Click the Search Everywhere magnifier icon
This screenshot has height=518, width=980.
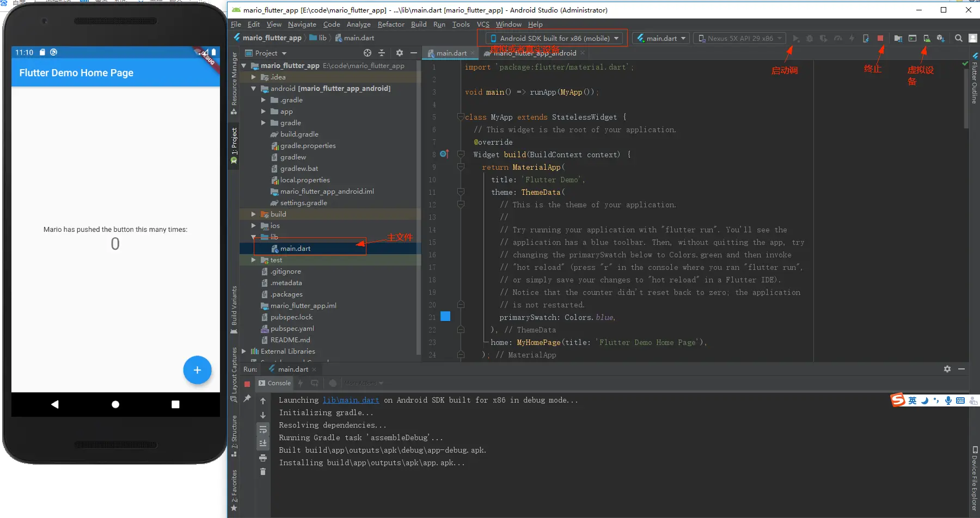tap(959, 38)
